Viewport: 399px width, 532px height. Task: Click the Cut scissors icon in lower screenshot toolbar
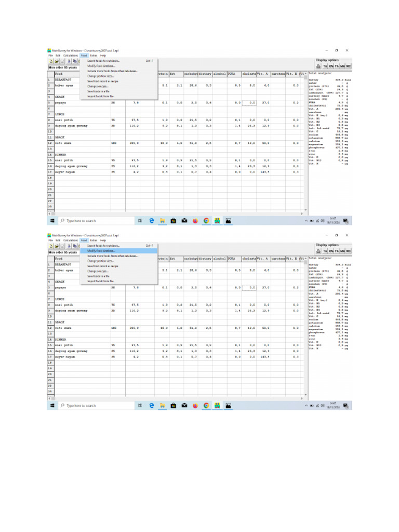coord(69,246)
